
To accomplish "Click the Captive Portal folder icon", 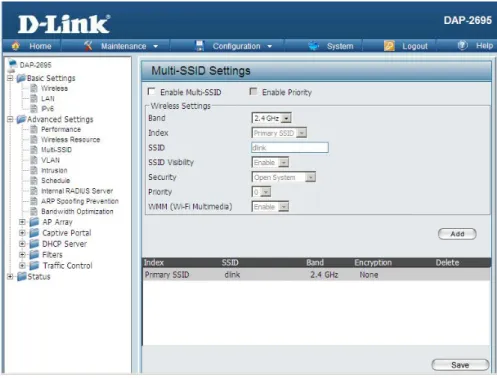I will 34,233.
